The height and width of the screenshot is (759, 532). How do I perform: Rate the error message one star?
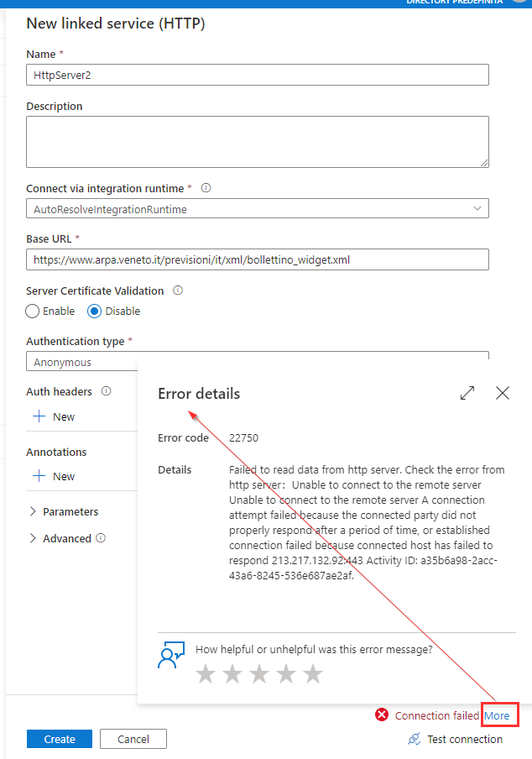point(206,673)
